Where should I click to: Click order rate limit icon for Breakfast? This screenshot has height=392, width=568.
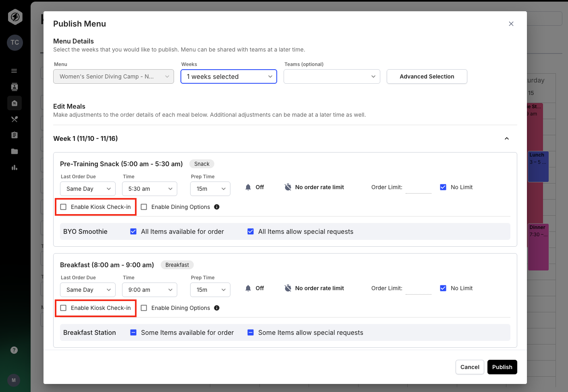click(x=288, y=288)
